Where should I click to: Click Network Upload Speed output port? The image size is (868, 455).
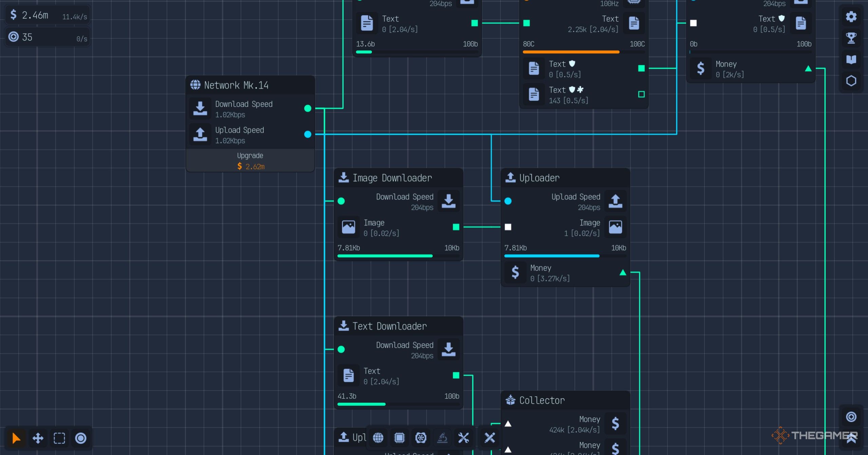(308, 134)
